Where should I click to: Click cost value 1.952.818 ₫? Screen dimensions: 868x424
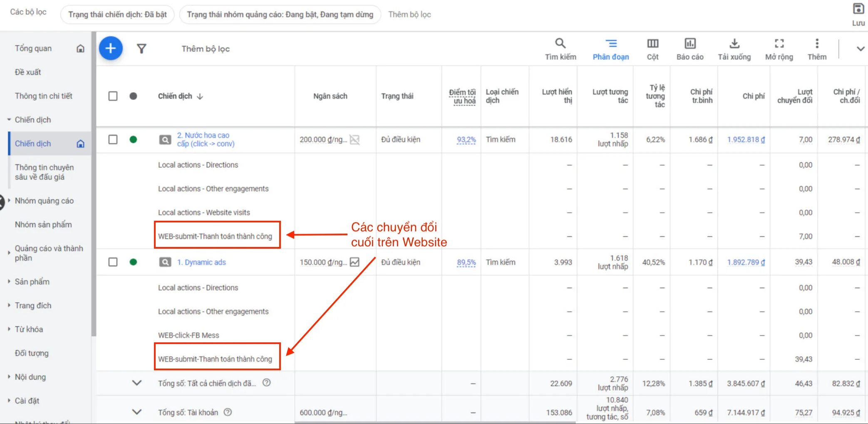pos(746,140)
